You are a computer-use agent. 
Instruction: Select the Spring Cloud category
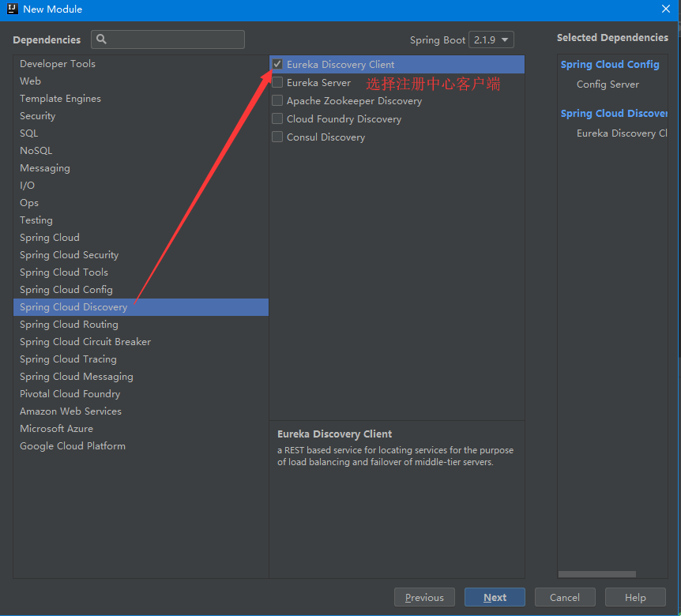click(141, 238)
